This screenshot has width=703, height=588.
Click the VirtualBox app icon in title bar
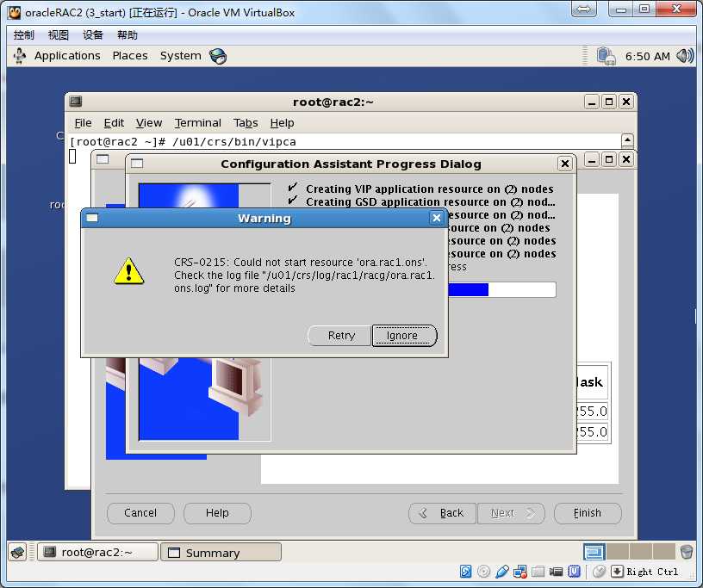[x=15, y=12]
